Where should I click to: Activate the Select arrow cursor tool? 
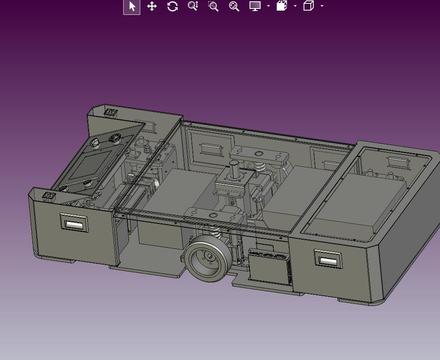(132, 7)
